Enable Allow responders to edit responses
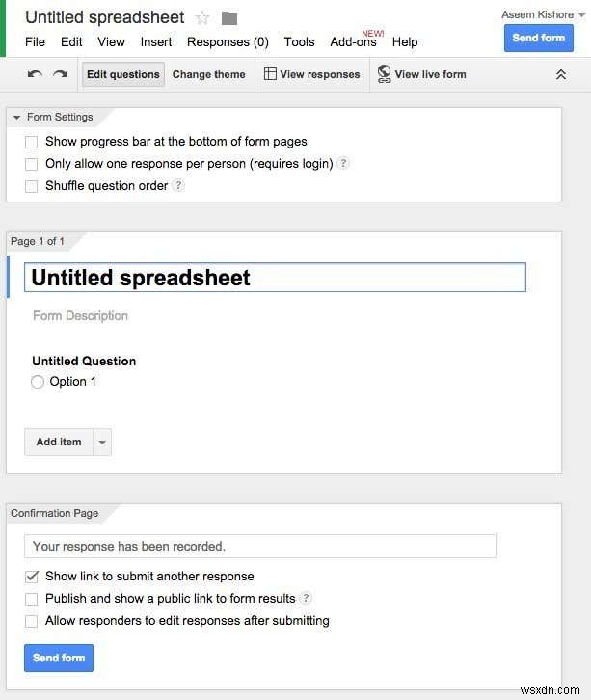 point(32,621)
